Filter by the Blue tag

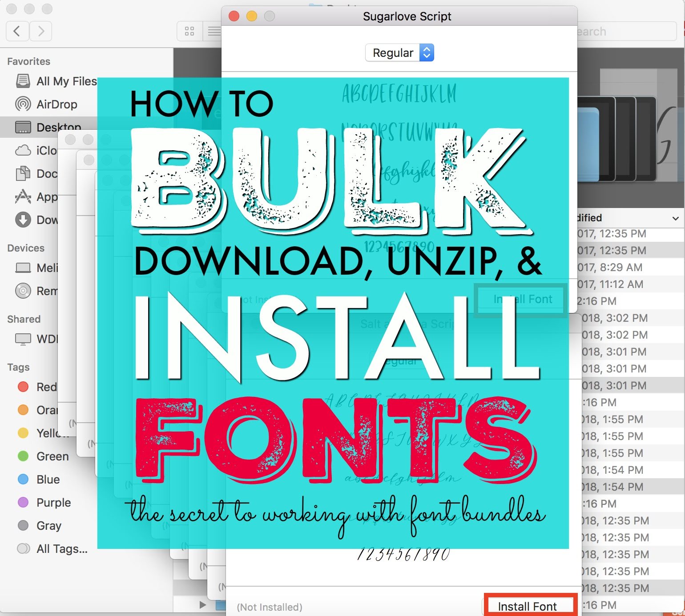(x=38, y=480)
